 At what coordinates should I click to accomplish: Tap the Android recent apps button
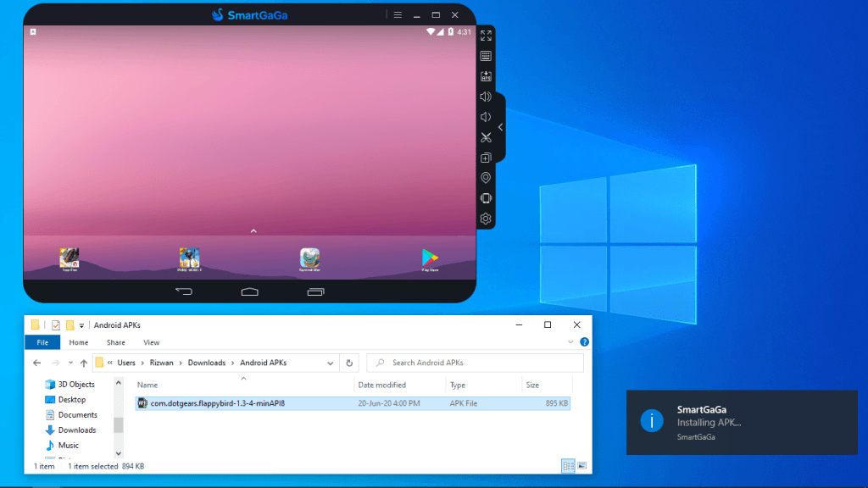315,291
